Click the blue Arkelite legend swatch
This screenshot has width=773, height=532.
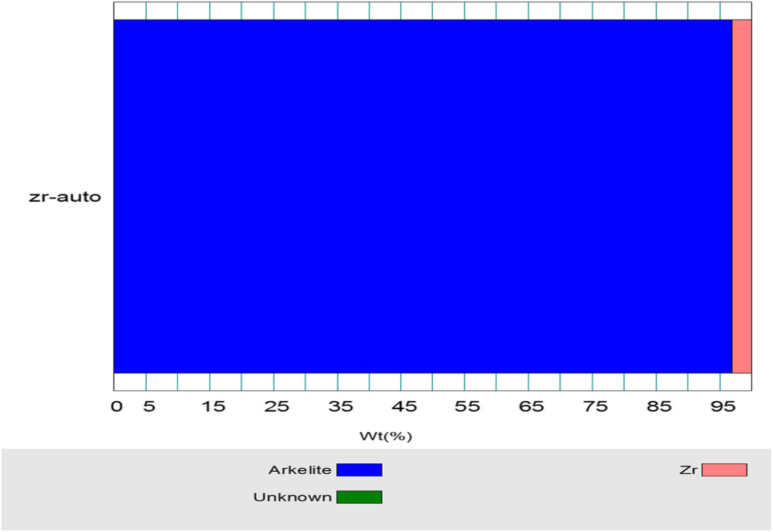[x=359, y=470]
